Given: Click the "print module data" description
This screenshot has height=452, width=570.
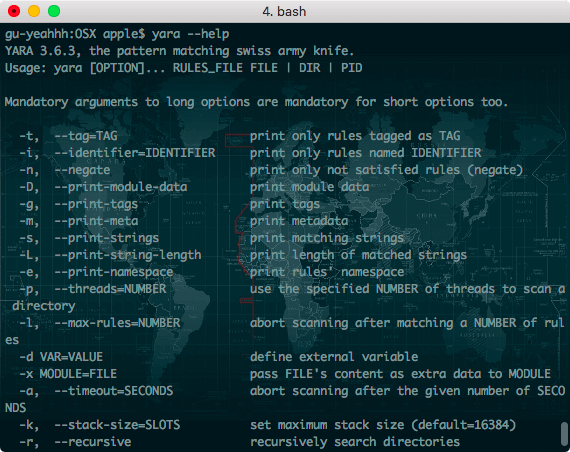Looking at the screenshot, I should point(309,187).
